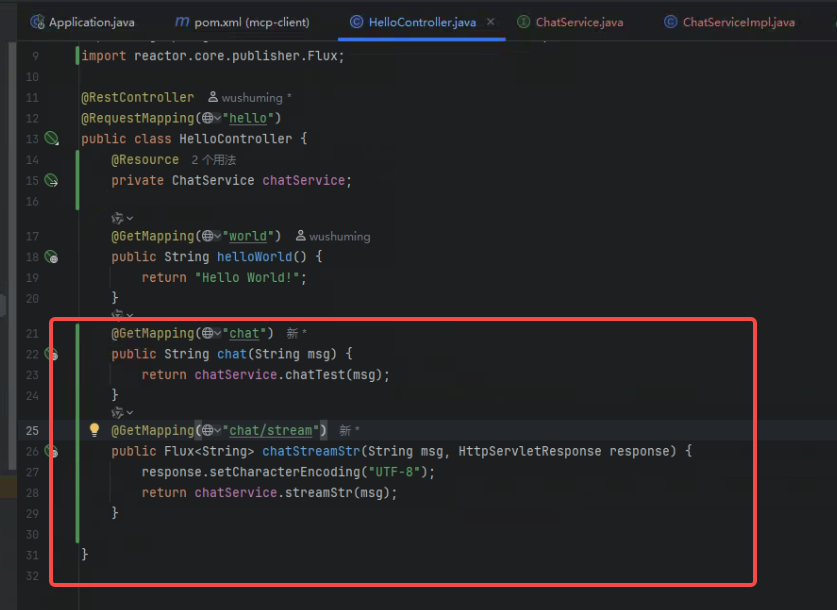Click the "Hello World!" string literal
The image size is (837, 610).
click(x=247, y=278)
